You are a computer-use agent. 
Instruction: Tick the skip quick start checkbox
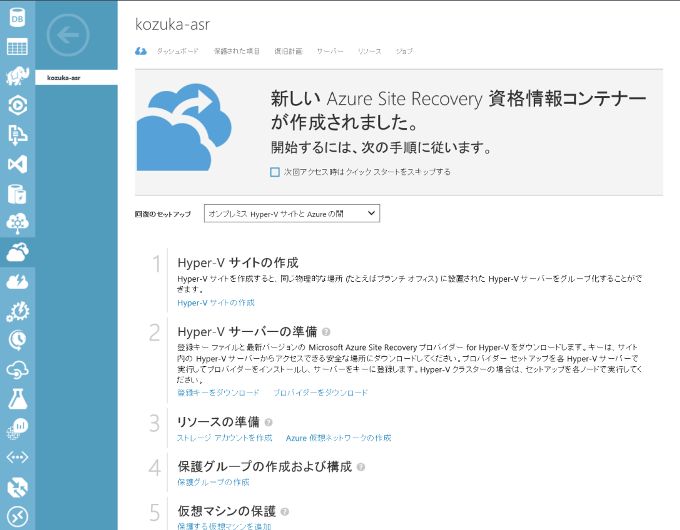275,172
